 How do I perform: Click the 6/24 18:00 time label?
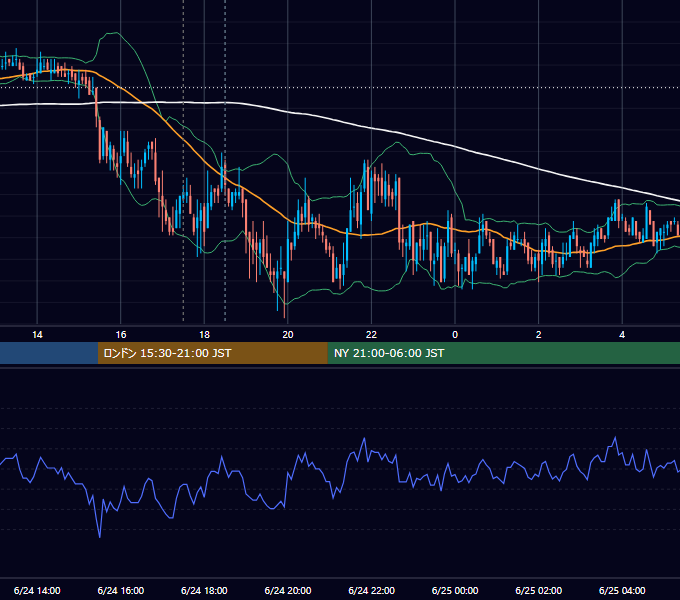click(x=204, y=590)
